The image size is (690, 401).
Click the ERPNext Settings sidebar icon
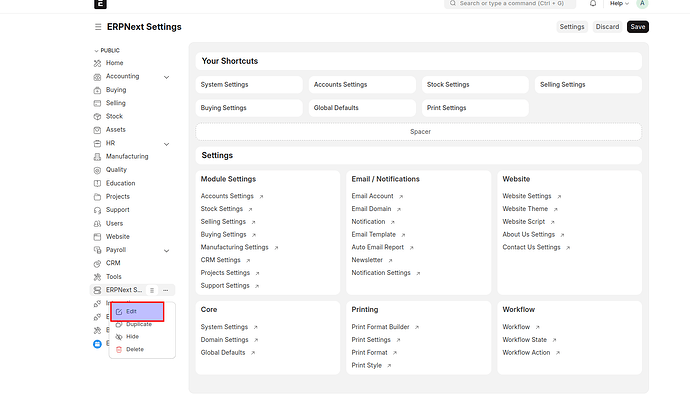(97, 290)
